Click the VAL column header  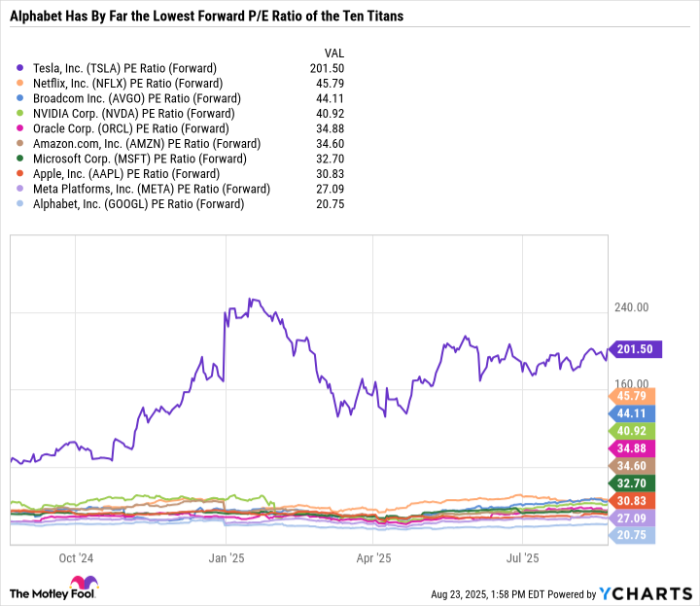pos(332,52)
